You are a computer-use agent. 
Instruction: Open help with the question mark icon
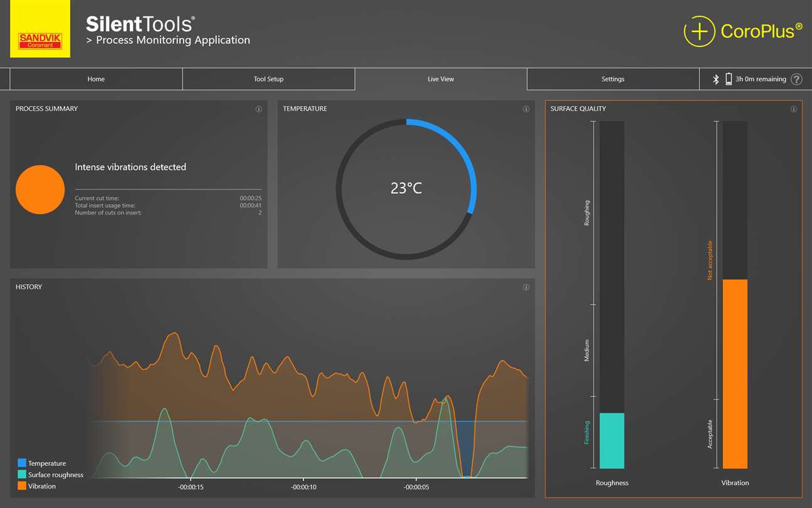796,79
